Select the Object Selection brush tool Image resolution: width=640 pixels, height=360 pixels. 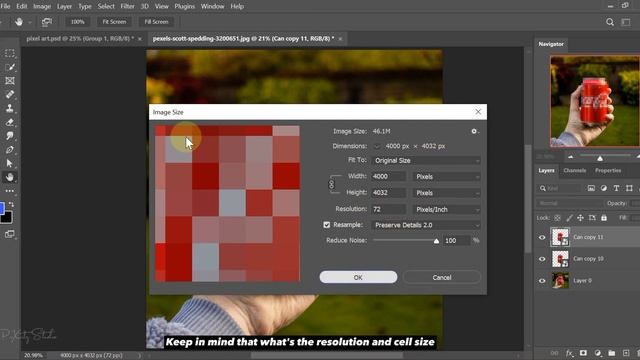10,67
